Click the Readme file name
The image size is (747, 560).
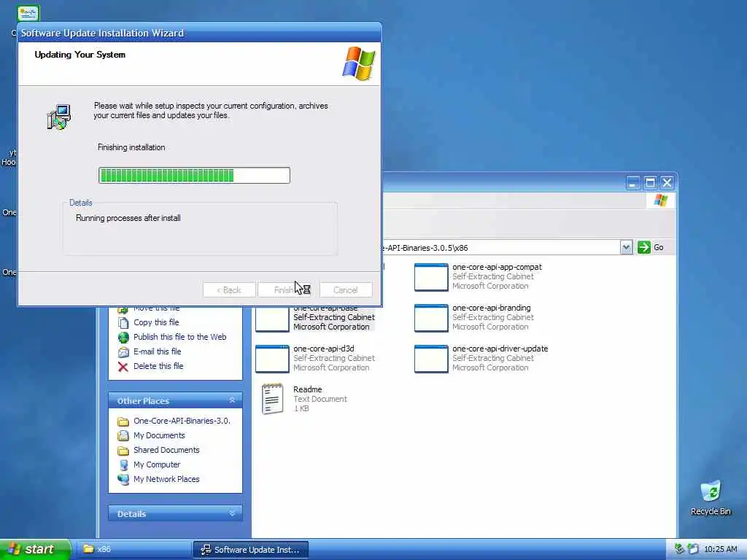pyautogui.click(x=308, y=389)
